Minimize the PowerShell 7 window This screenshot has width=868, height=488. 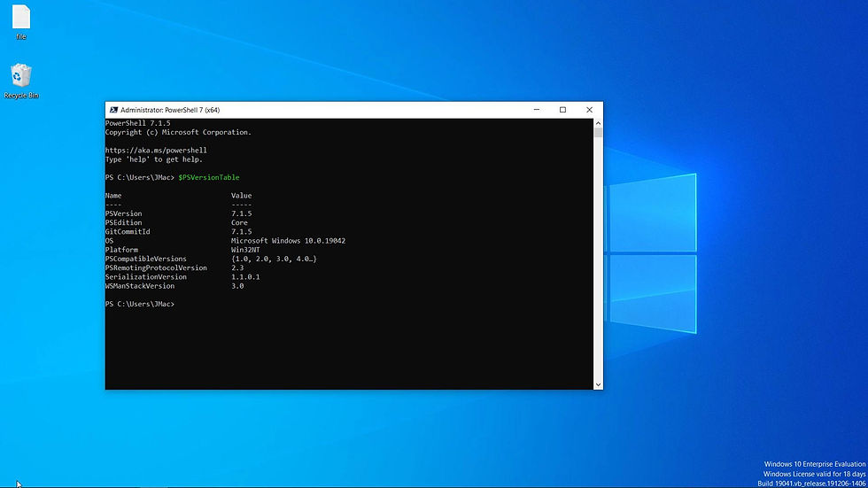(x=537, y=110)
